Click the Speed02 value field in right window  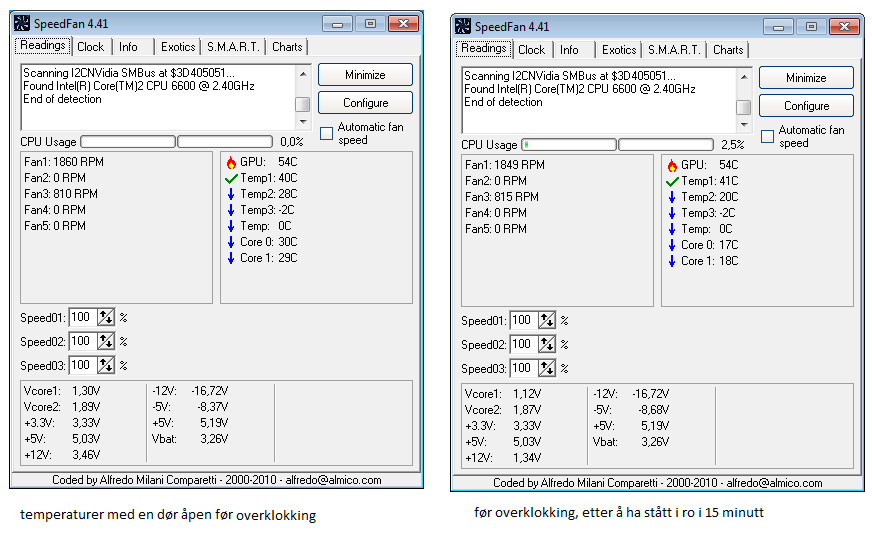(x=524, y=344)
